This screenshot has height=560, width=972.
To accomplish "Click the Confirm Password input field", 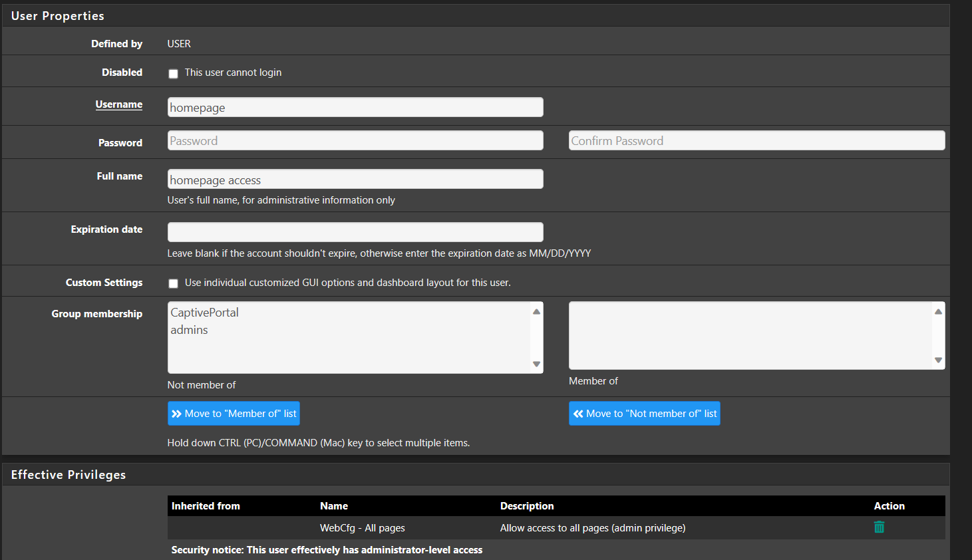I will pyautogui.click(x=756, y=140).
